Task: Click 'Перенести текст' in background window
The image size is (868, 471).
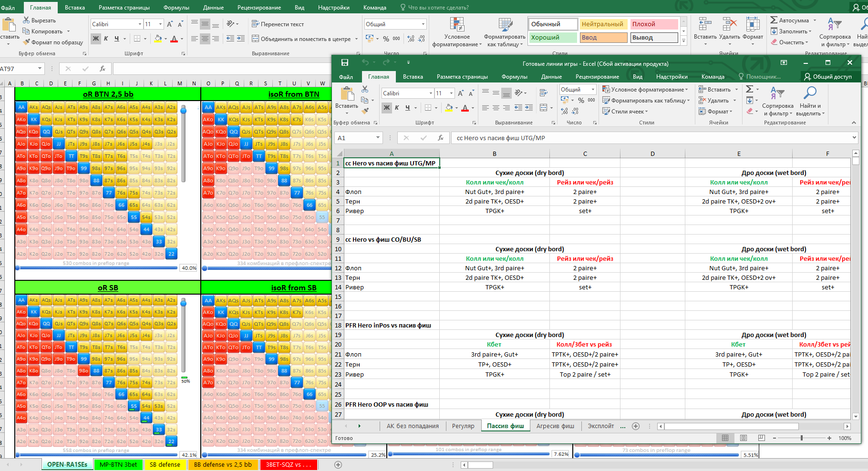Action: [x=278, y=24]
